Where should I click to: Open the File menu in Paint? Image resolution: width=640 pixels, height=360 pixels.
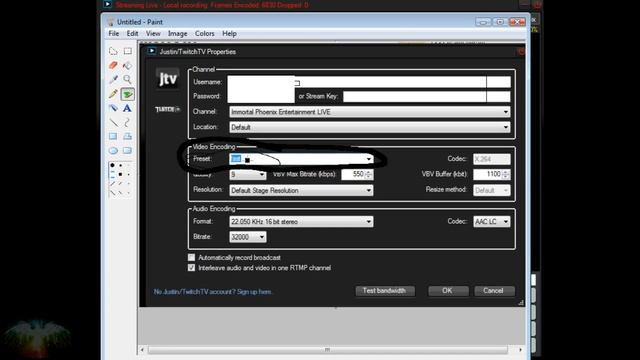coord(114,33)
